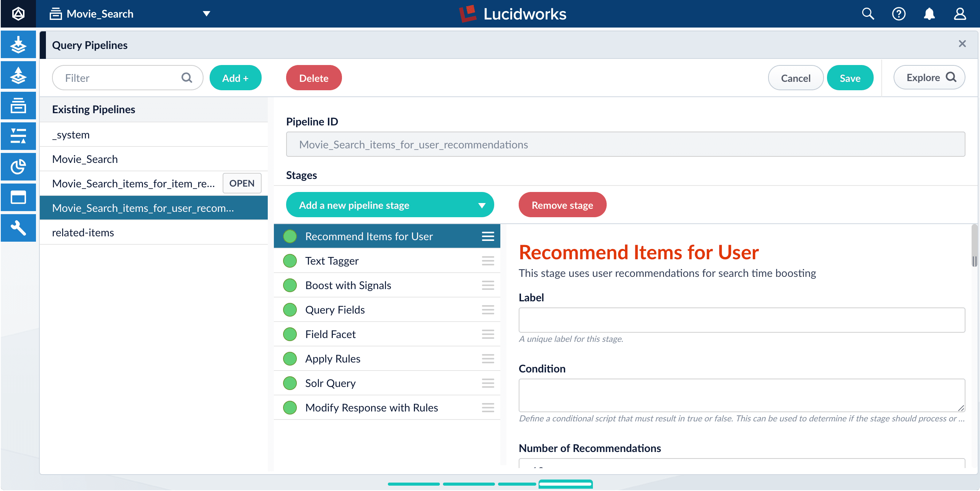Open the Querying sidebar icon

(18, 75)
